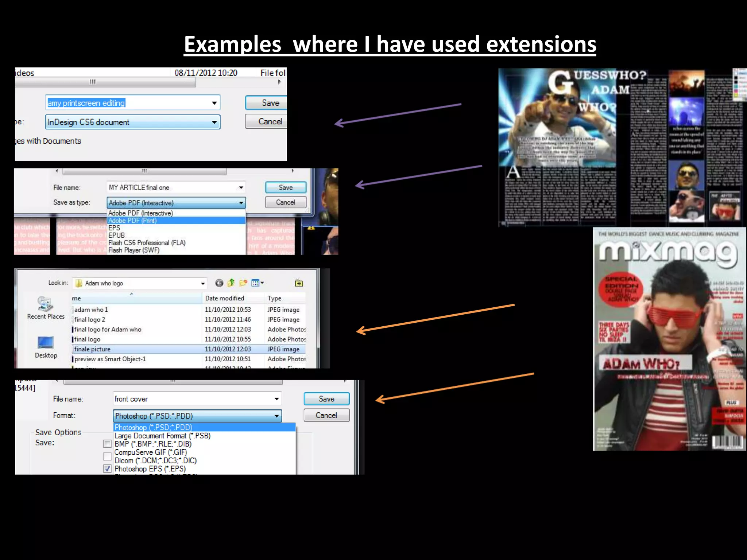Screen dimensions: 747x560
Task: Click horizontal scrollbar above MY ARTICLE file name
Action: 144,171
